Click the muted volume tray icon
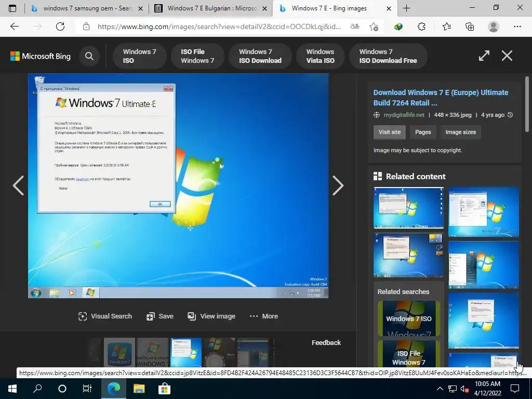The width and height of the screenshot is (532, 399). point(464,389)
